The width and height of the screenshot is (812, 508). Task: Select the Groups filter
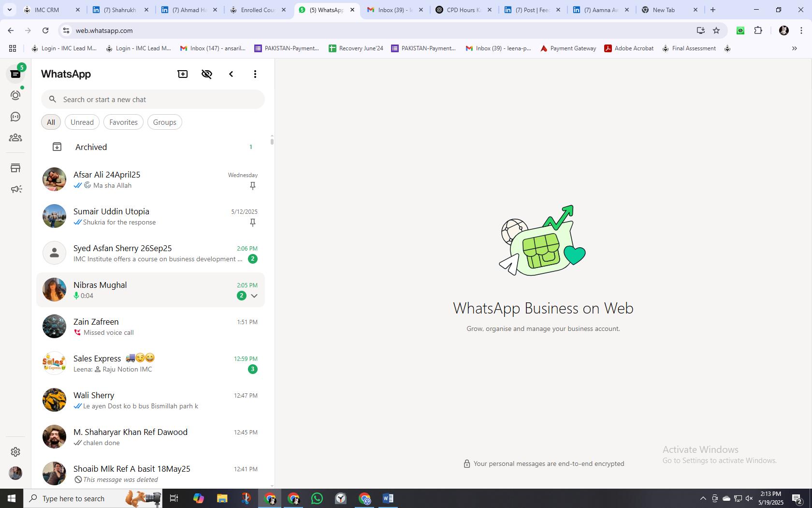[x=165, y=122]
